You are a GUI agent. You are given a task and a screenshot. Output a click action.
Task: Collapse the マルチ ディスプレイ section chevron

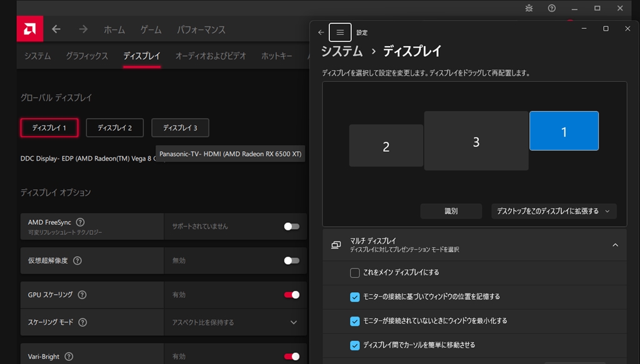pos(615,245)
